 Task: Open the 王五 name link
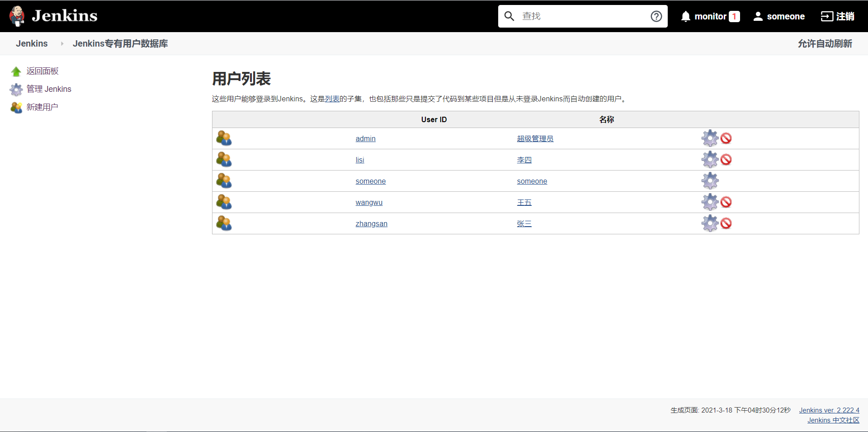click(x=524, y=202)
